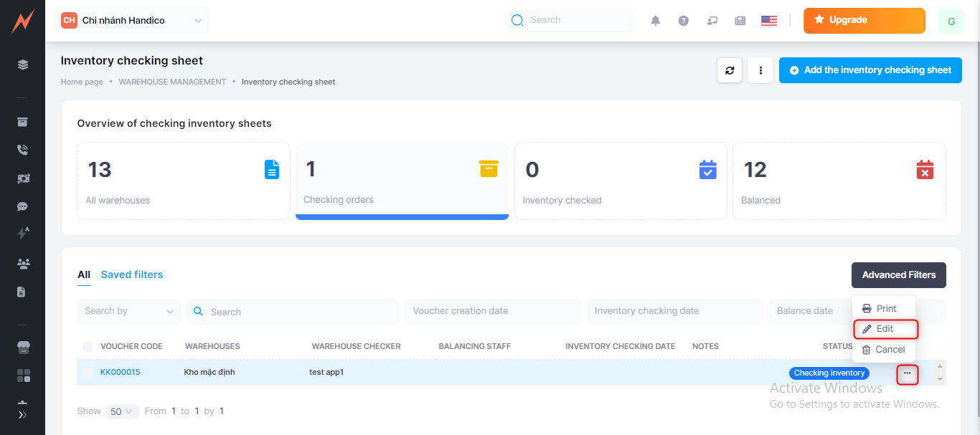Screen dimensions: 980x435
Task: Click the Voucher creation date field
Action: pos(493,311)
